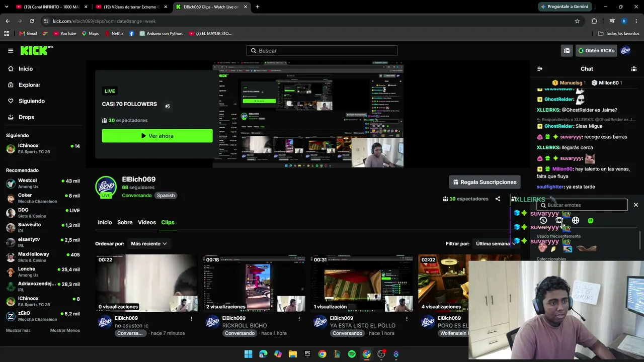Open options for YA ESTA LISTO EL POLLO clip
Viewport: 644px width, 362px height.
407,318
